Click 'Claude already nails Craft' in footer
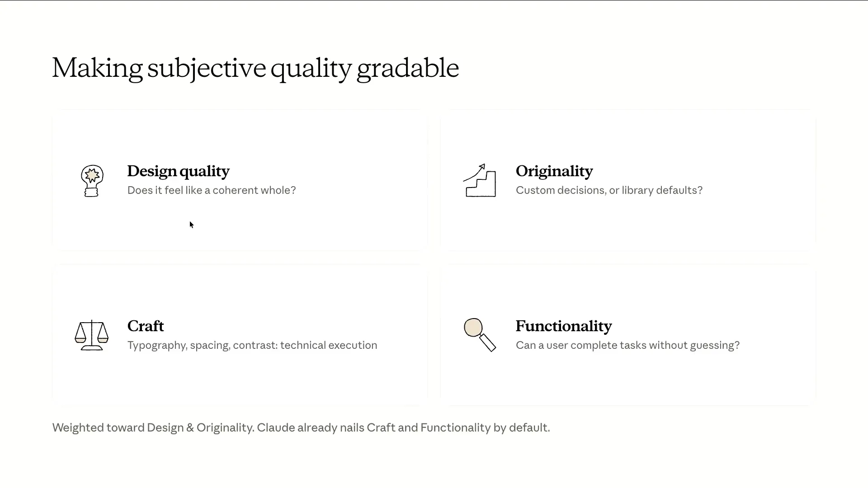 tap(326, 427)
